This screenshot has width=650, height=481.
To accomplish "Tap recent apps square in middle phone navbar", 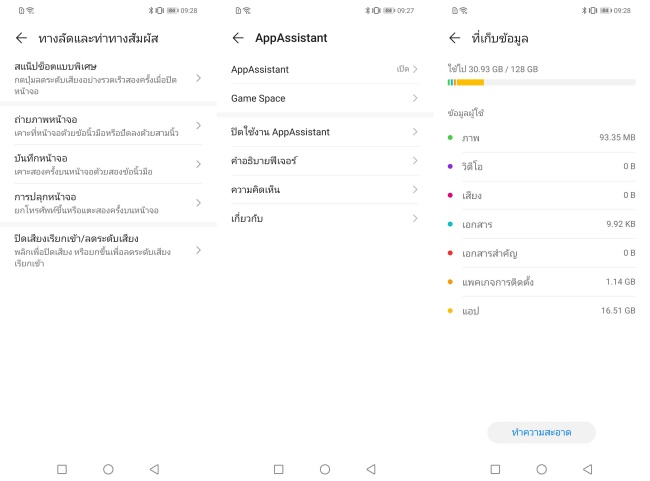I will (279, 469).
